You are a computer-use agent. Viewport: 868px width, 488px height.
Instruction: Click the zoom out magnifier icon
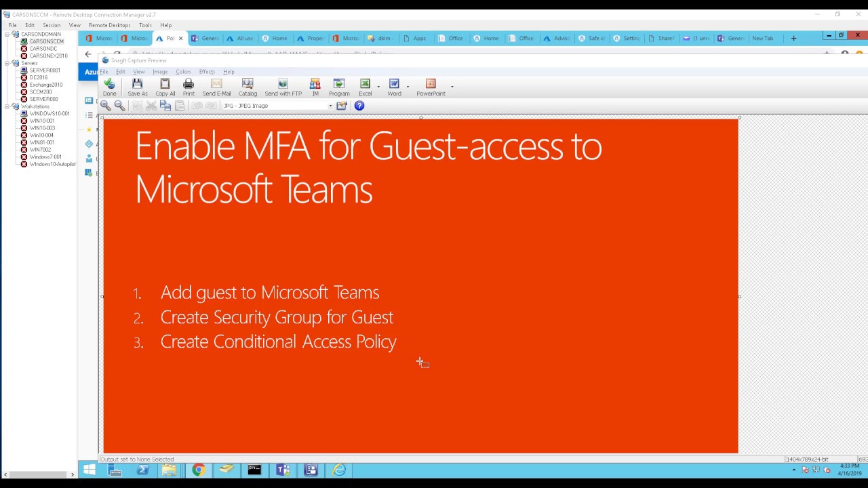click(x=119, y=106)
